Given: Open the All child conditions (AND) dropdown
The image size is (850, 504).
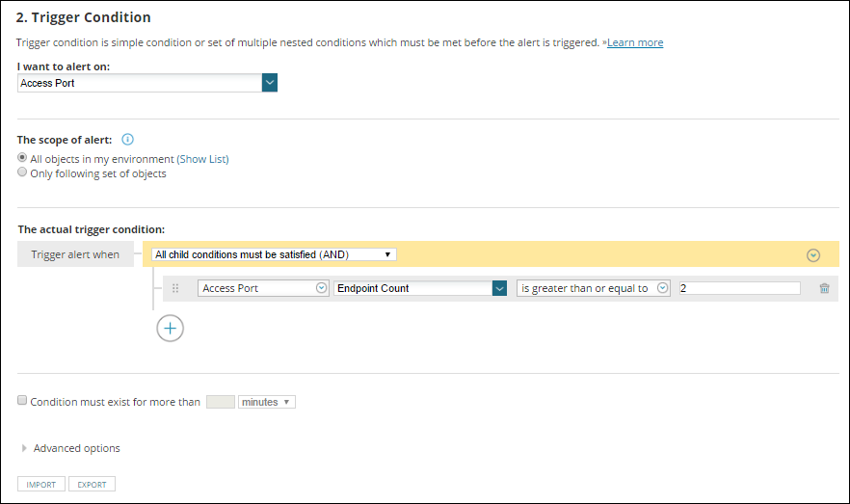Looking at the screenshot, I should 274,254.
